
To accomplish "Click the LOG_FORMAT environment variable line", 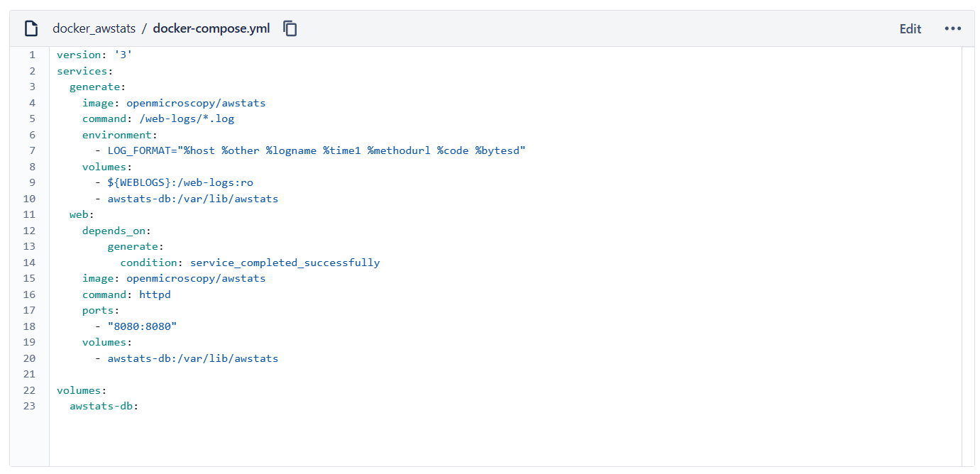I will [x=316, y=150].
